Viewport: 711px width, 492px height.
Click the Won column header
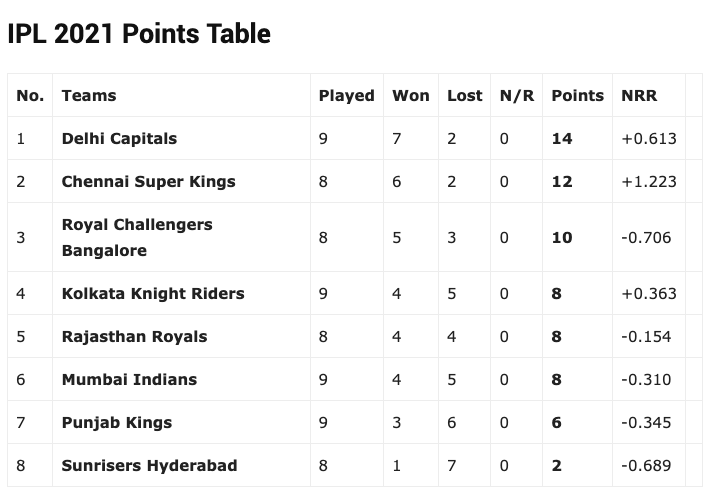tap(410, 95)
